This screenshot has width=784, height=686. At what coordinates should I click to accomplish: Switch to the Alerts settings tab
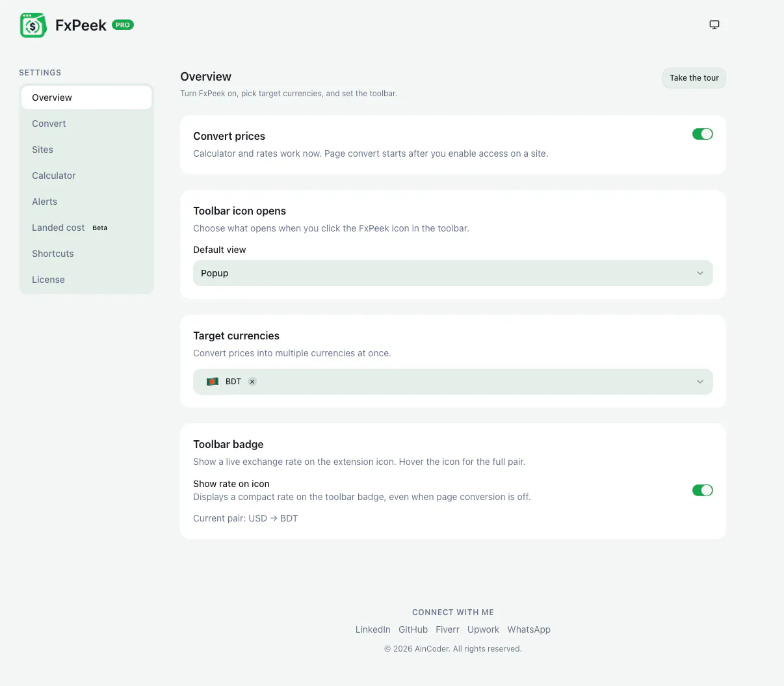point(86,202)
